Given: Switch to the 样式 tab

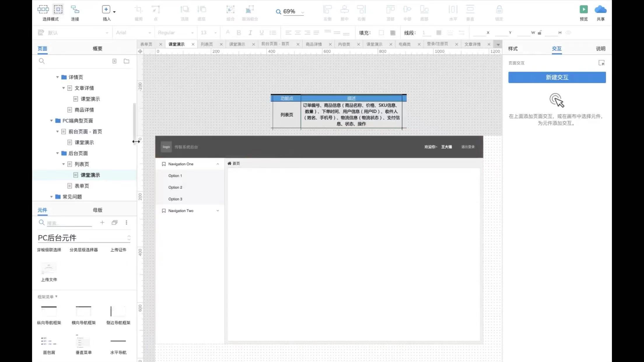Looking at the screenshot, I should pyautogui.click(x=513, y=49).
